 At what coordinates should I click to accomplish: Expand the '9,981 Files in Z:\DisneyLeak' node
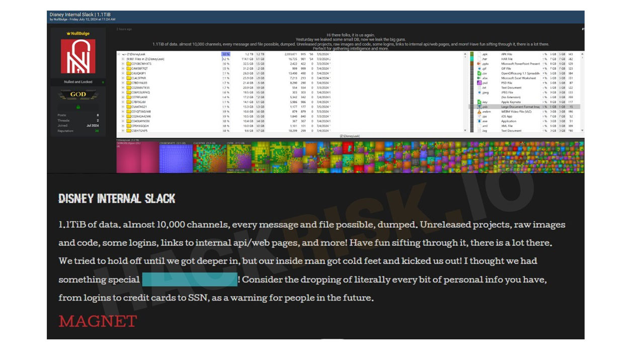point(123,59)
